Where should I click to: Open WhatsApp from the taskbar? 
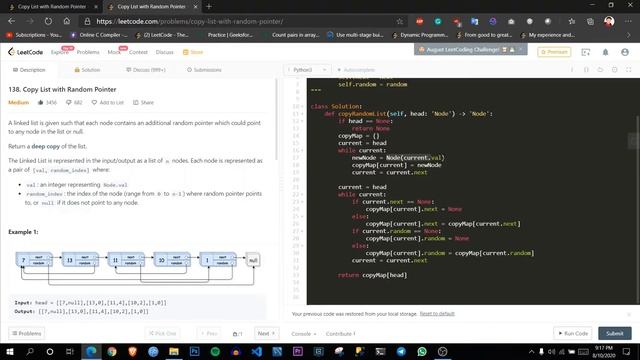[x=422, y=351]
